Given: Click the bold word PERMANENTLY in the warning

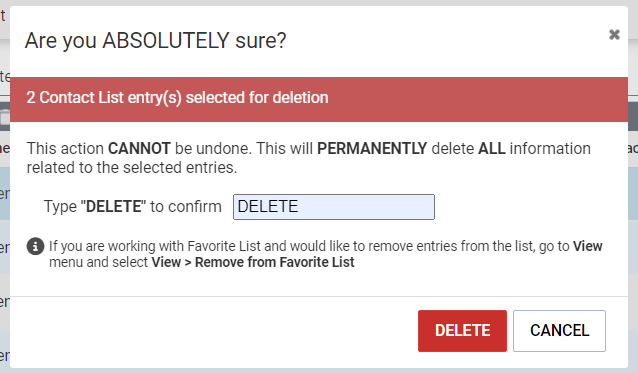Looking at the screenshot, I should coord(372,148).
